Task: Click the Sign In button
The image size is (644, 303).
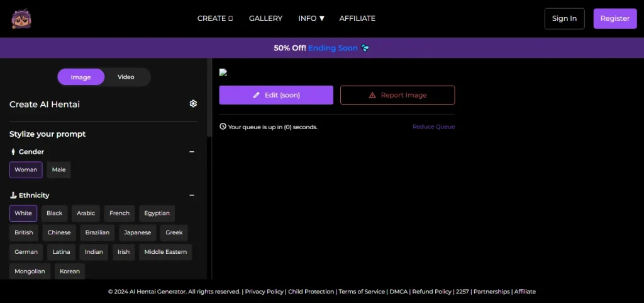Action: [564, 18]
